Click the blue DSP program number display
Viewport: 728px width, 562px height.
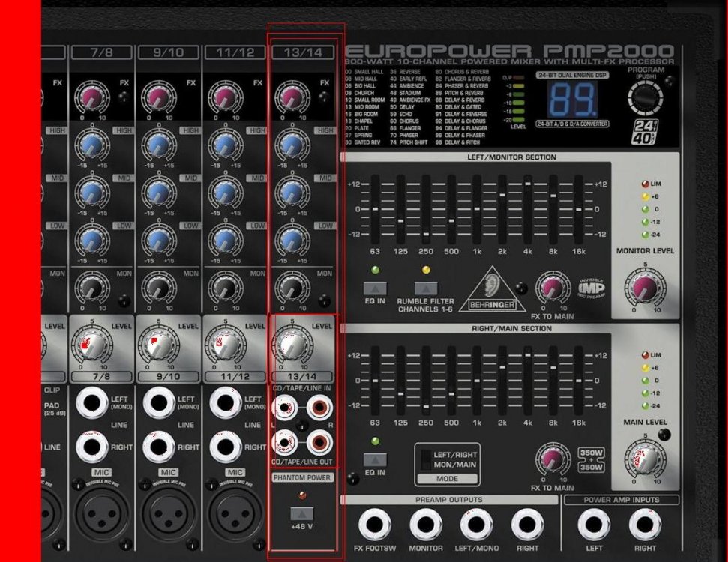coord(573,100)
